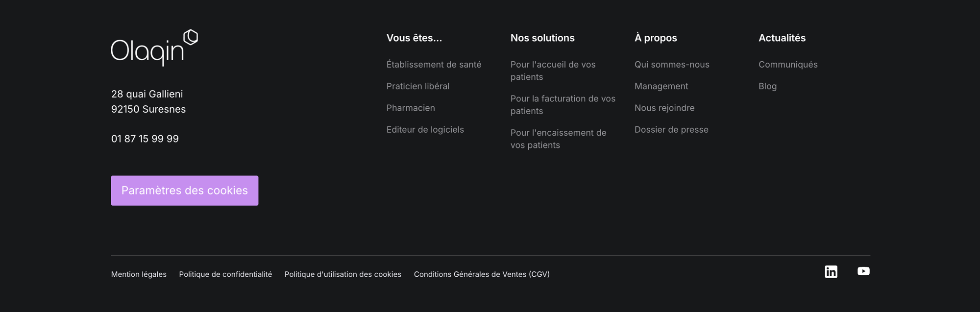Open Conditions Générales de Ventes (CGV)
Screen dimensions: 980x312
tap(481, 274)
